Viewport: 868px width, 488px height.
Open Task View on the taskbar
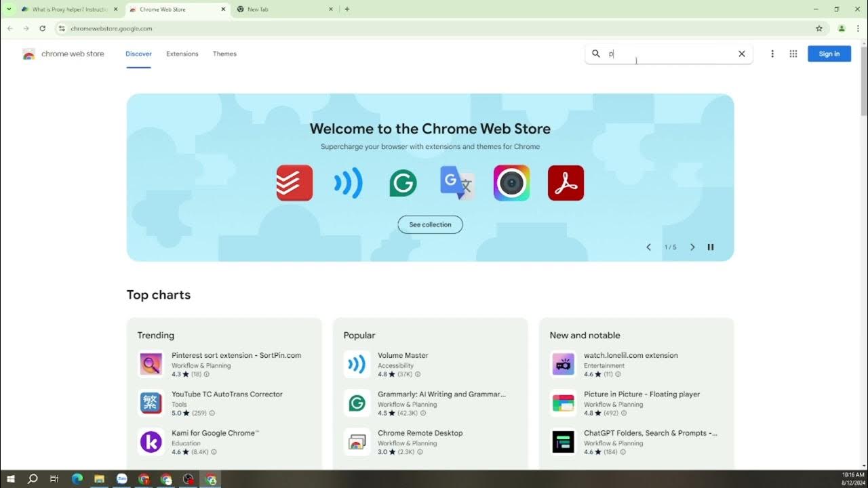pos(54,479)
